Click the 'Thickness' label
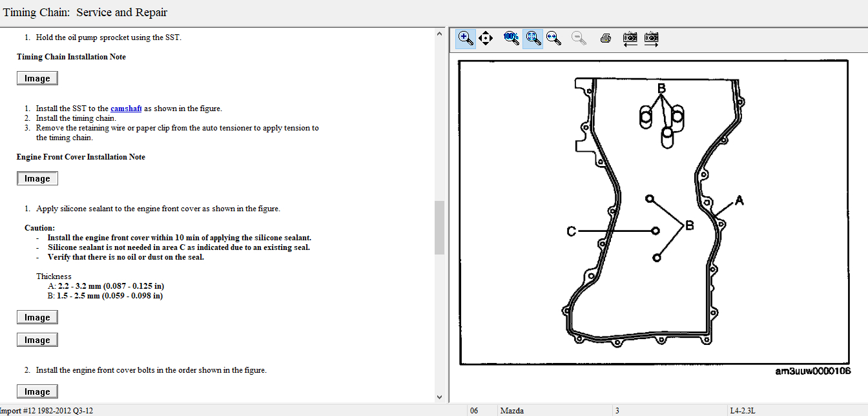 click(x=54, y=276)
